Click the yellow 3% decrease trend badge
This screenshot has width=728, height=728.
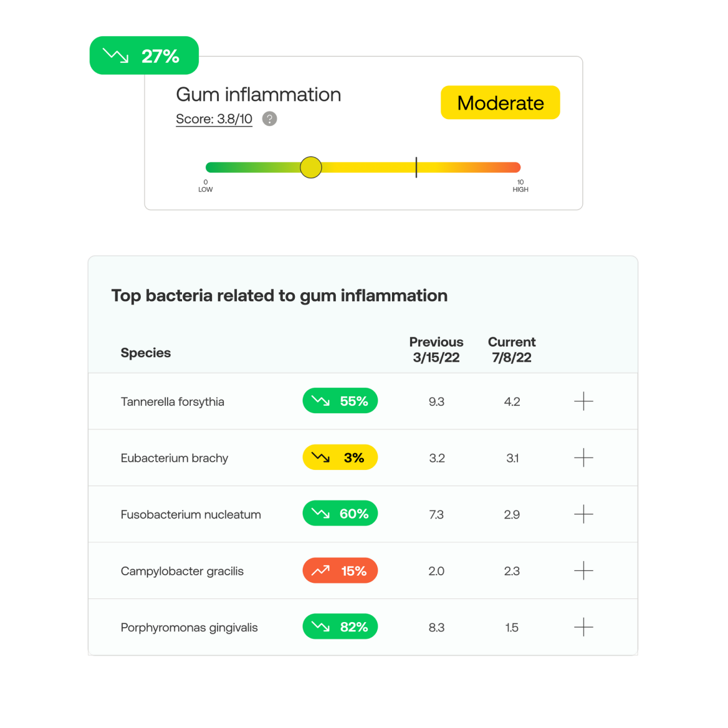[340, 457]
